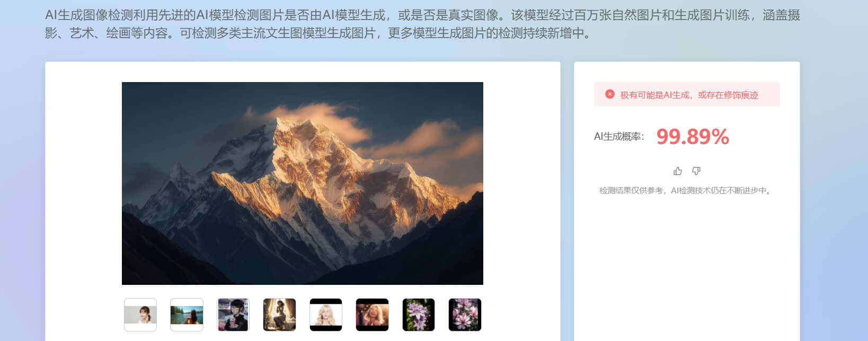Select the short-haired woman portrait thumbnail
The width and height of the screenshot is (868, 341).
click(x=140, y=315)
